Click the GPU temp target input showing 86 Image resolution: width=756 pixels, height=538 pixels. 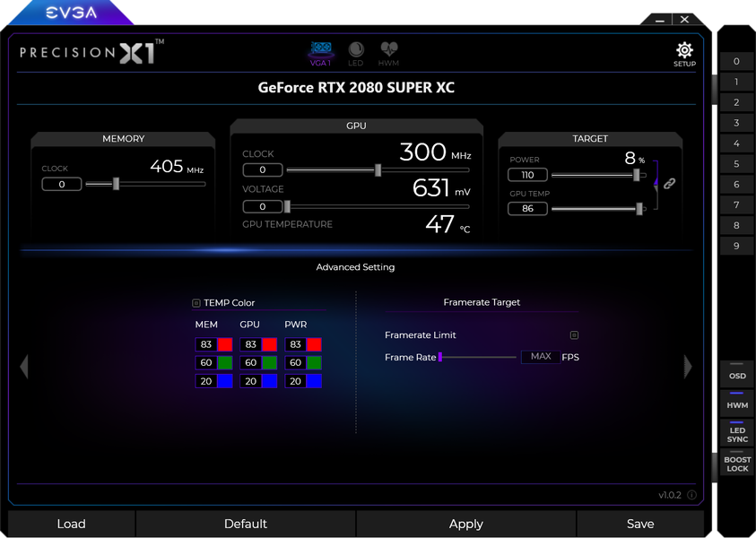point(527,209)
